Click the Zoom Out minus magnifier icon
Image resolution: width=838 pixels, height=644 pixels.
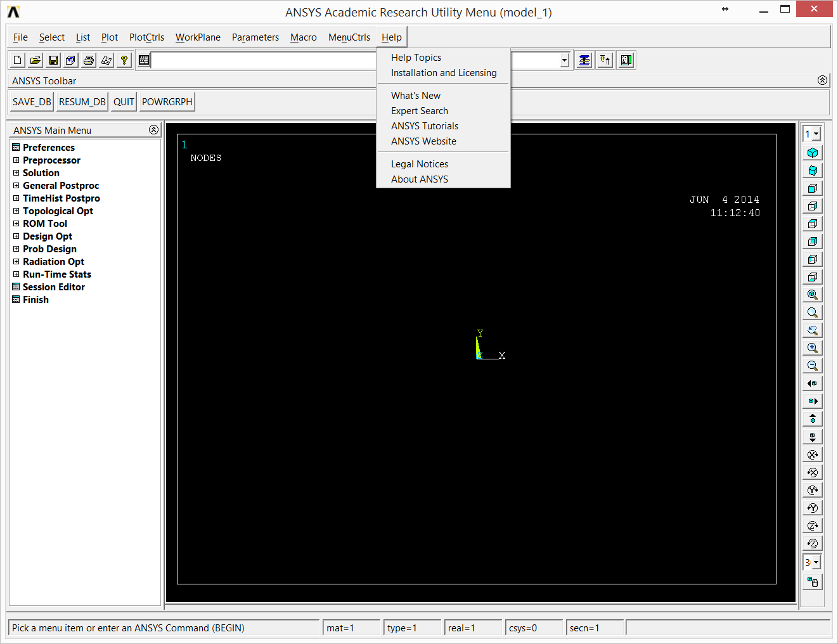(813, 366)
